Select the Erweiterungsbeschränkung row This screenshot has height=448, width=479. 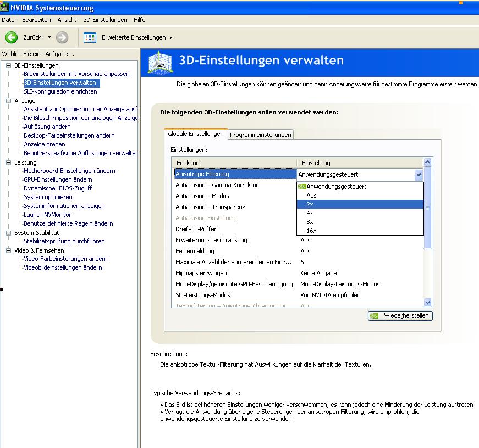(298, 240)
